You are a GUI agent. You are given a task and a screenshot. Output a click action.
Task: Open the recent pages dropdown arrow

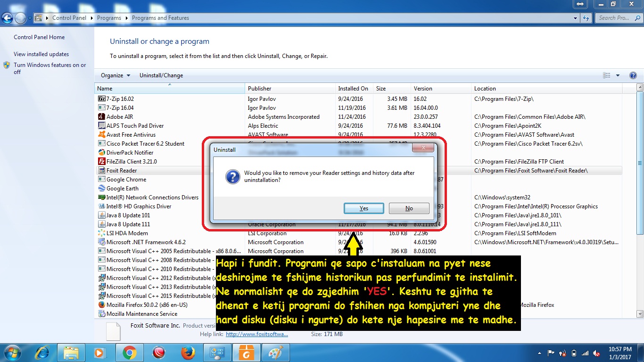tap(30, 18)
